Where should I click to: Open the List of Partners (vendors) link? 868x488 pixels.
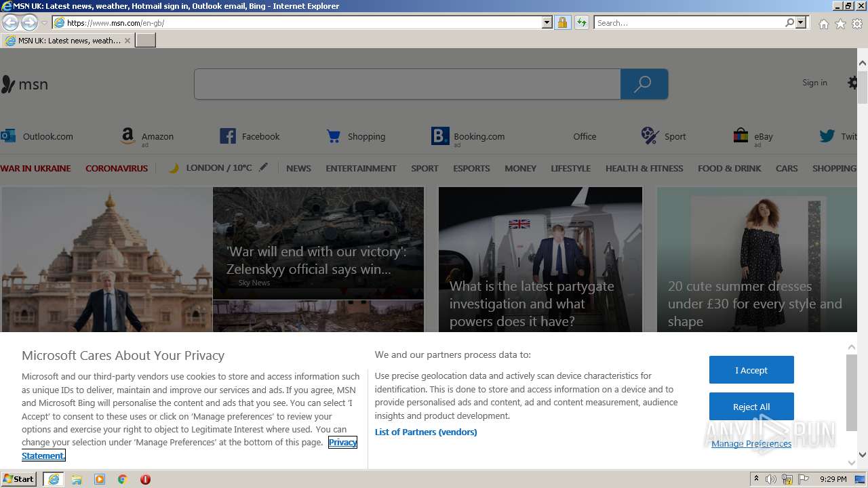[x=426, y=432]
